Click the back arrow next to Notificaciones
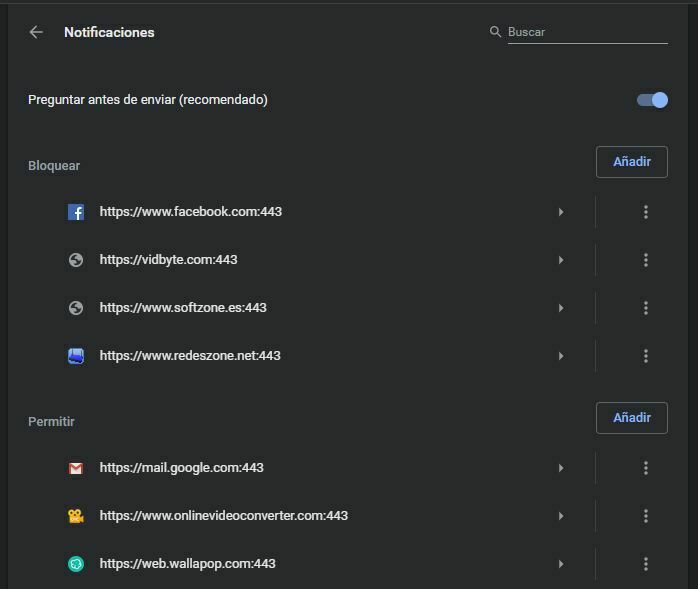 pyautogui.click(x=36, y=32)
